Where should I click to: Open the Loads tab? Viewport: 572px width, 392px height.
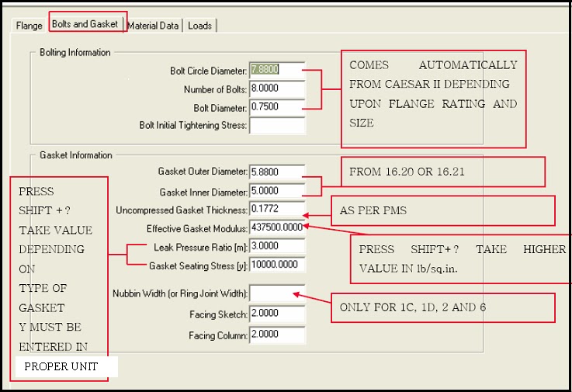point(199,26)
